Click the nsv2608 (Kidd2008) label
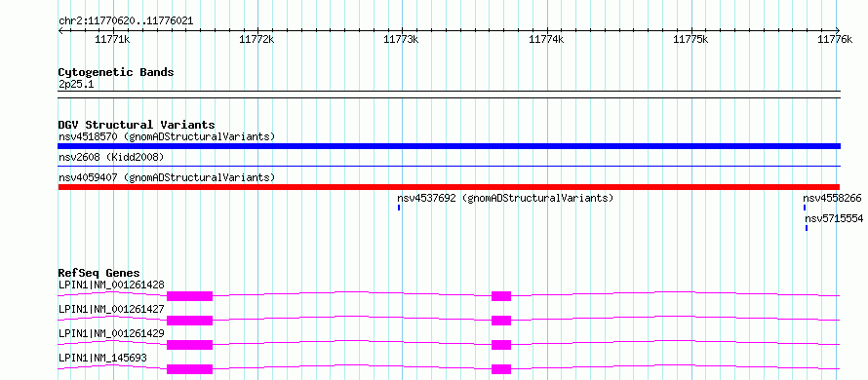 [111, 157]
